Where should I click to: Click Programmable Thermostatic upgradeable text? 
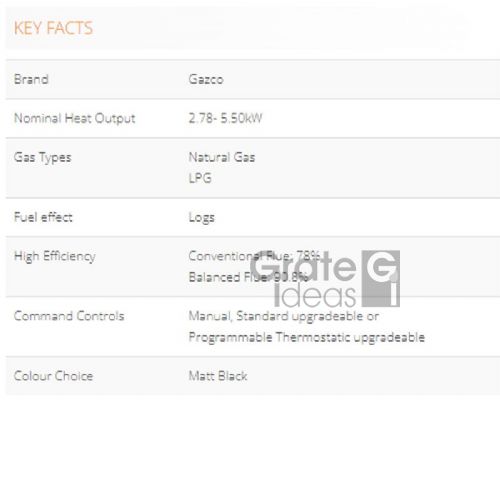(307, 337)
